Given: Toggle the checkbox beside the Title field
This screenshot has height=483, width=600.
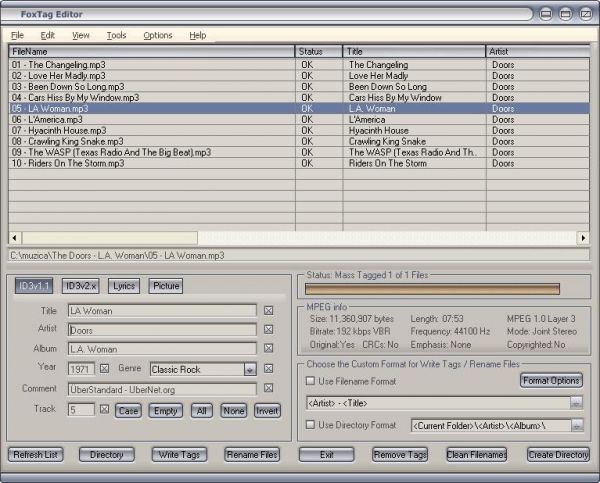Looking at the screenshot, I should pyautogui.click(x=268, y=311).
